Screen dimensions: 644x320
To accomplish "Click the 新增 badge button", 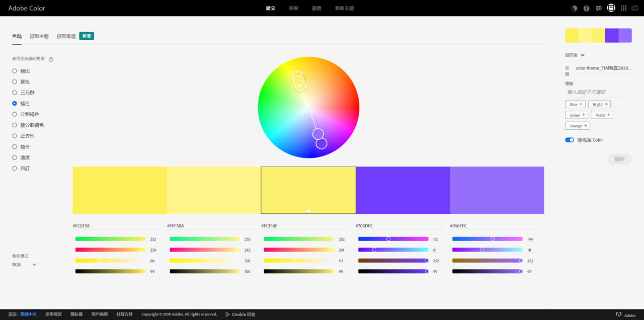I will [x=87, y=36].
